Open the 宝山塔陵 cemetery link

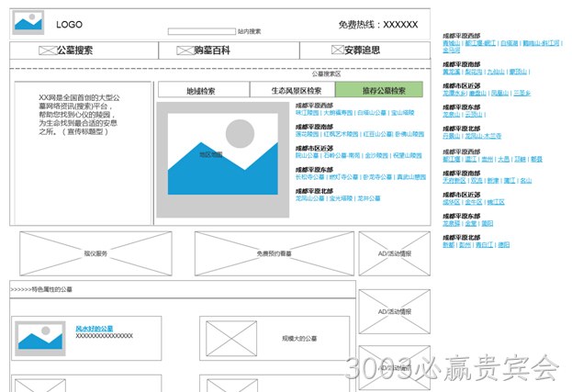click(402, 113)
